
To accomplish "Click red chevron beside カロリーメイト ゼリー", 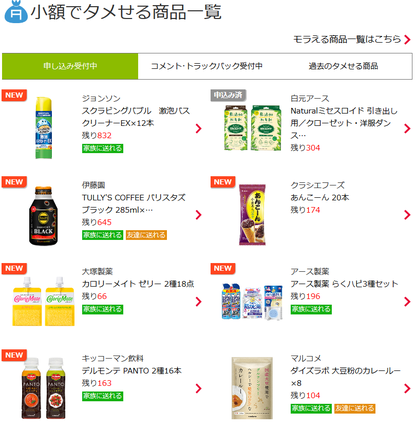I will (199, 302).
